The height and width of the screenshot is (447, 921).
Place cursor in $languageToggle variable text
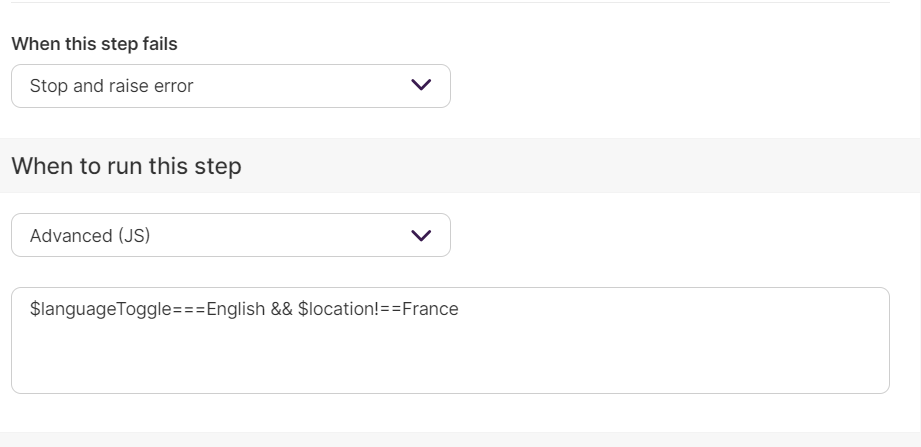coord(100,309)
